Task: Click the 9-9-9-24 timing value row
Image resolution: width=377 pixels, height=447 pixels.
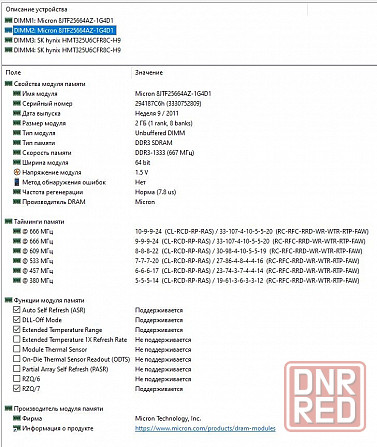Action: coord(250,241)
